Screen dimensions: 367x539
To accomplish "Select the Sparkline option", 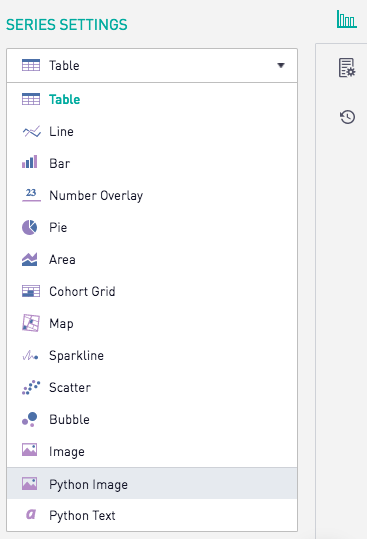I will point(152,355).
